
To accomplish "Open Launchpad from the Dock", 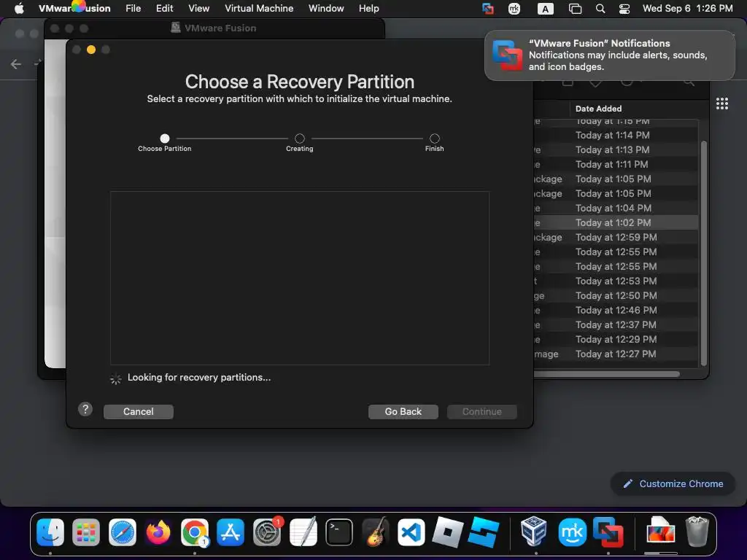I will point(86,532).
